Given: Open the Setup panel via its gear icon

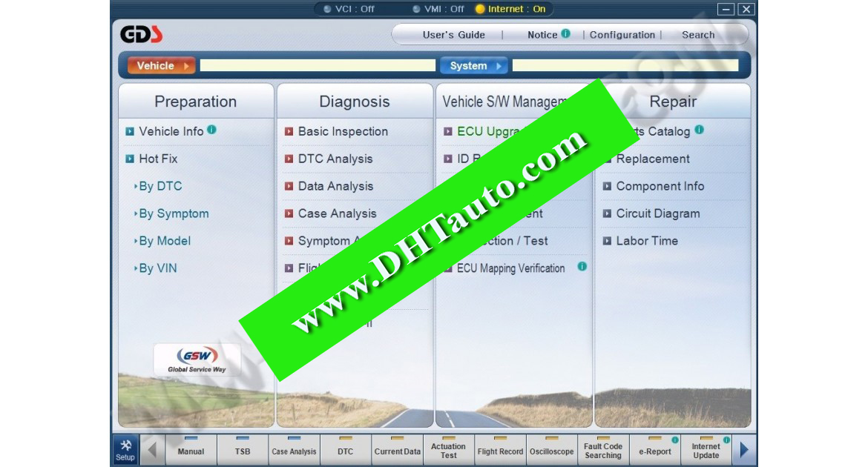Looking at the screenshot, I should point(125,449).
